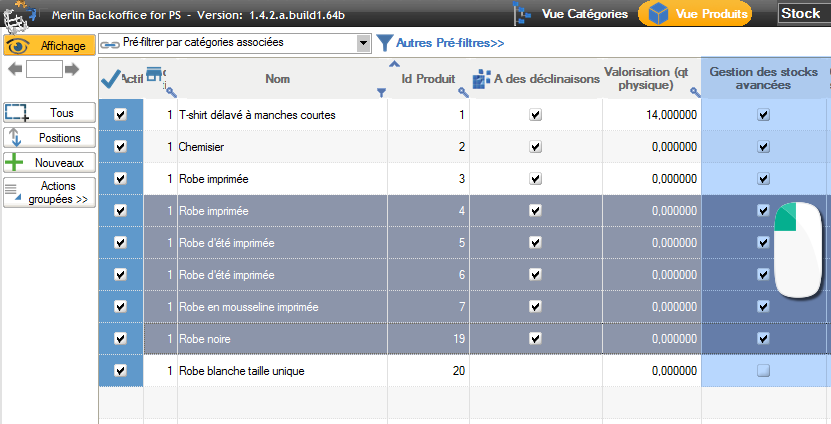Enable advanced stock for Robe blanche taille unique

click(x=764, y=371)
